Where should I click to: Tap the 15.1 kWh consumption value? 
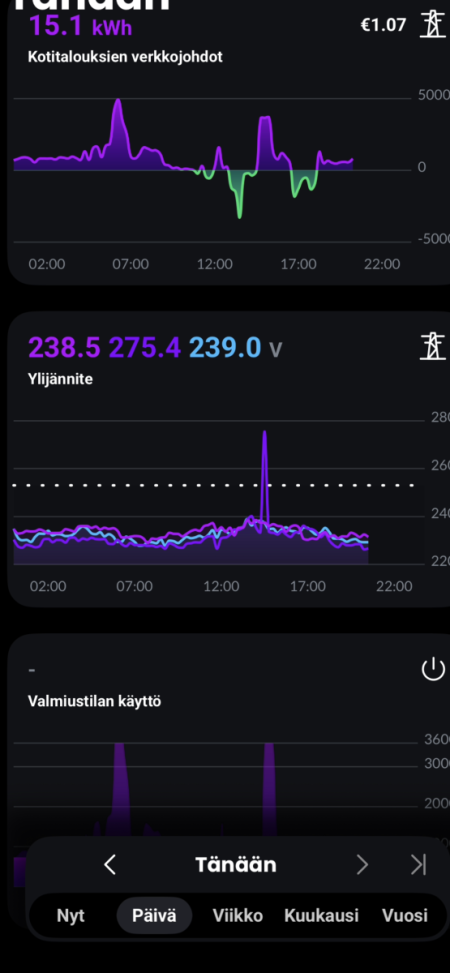coord(80,26)
